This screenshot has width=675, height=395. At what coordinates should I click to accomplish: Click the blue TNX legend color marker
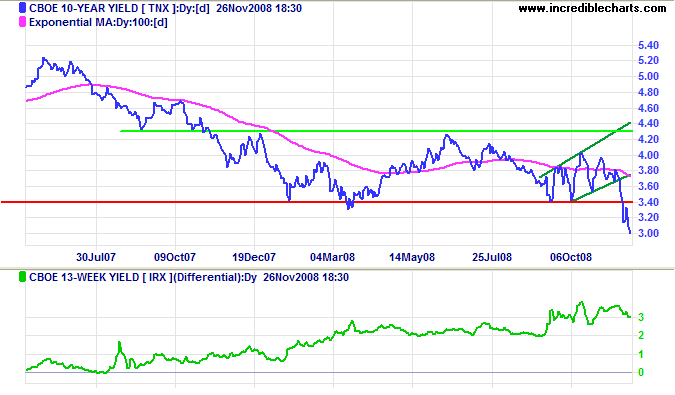pos(22,8)
